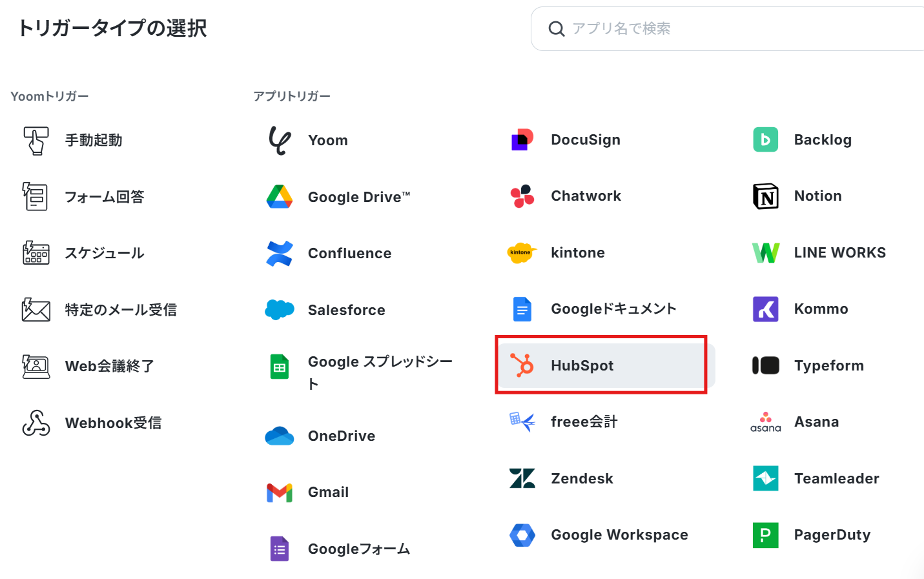Choose Google Workspace trigger name
The image size is (924, 579).
click(620, 535)
